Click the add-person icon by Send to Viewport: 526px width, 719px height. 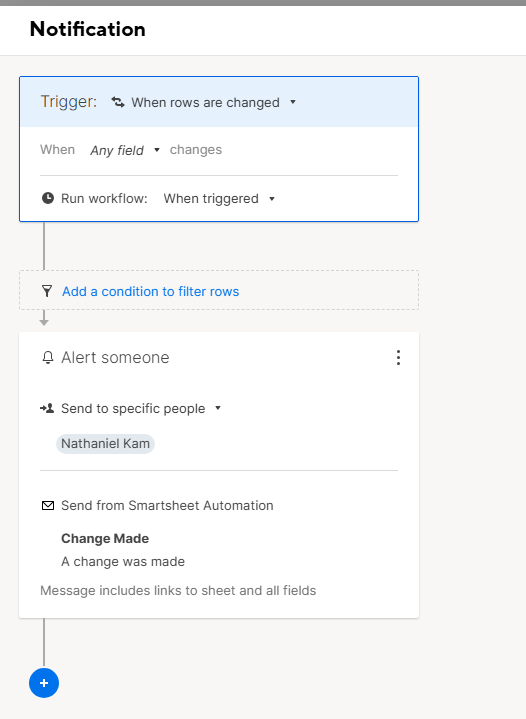(x=47, y=408)
